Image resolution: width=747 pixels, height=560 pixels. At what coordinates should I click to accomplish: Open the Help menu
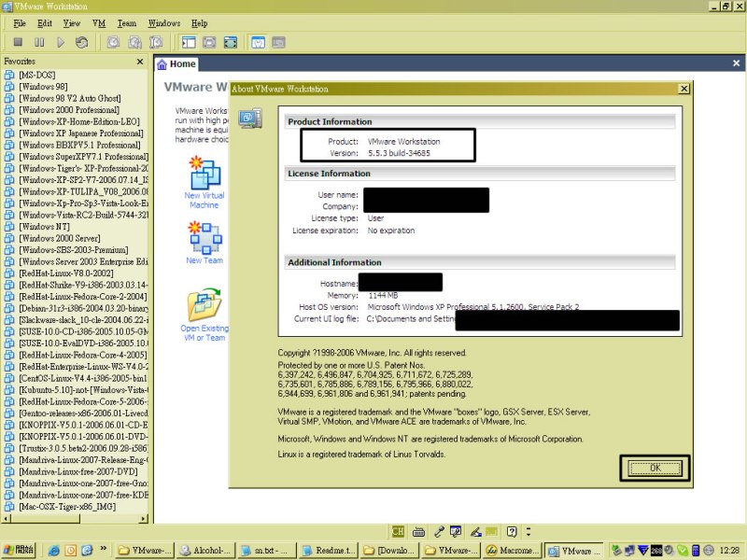click(x=199, y=22)
